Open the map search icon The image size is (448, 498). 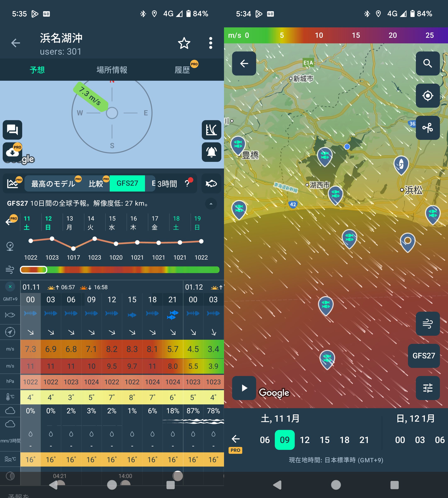(427, 64)
